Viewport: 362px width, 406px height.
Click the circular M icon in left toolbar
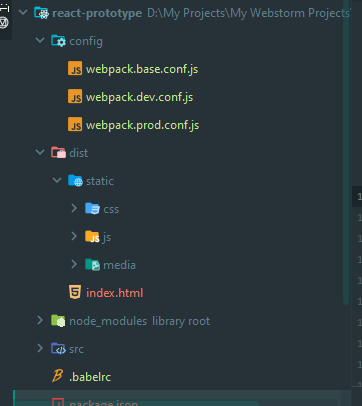[x=4, y=23]
